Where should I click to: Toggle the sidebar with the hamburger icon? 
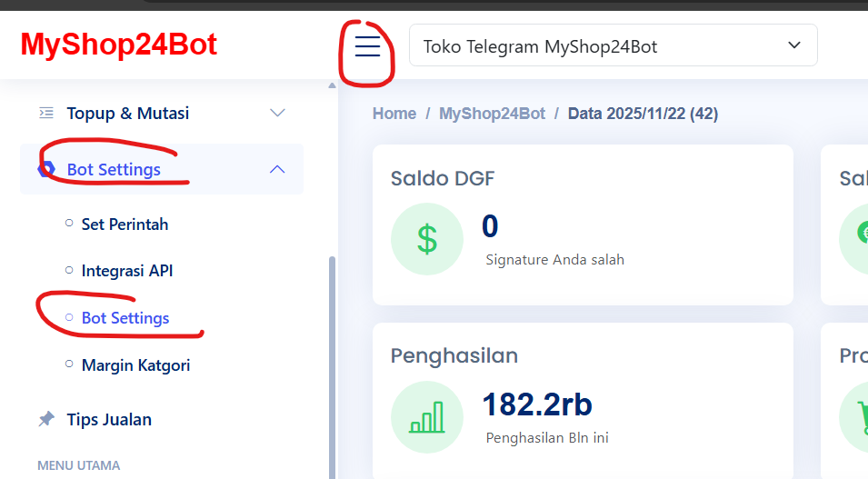tap(367, 46)
